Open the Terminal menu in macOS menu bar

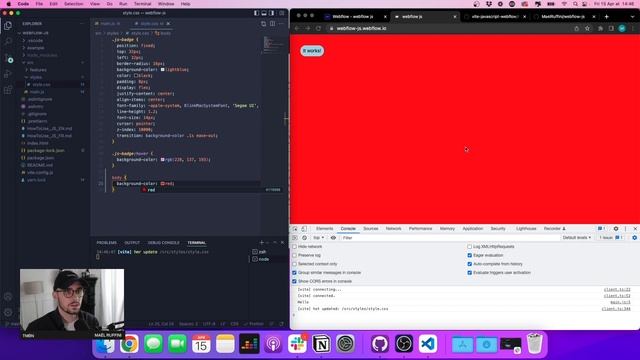coord(142,4)
